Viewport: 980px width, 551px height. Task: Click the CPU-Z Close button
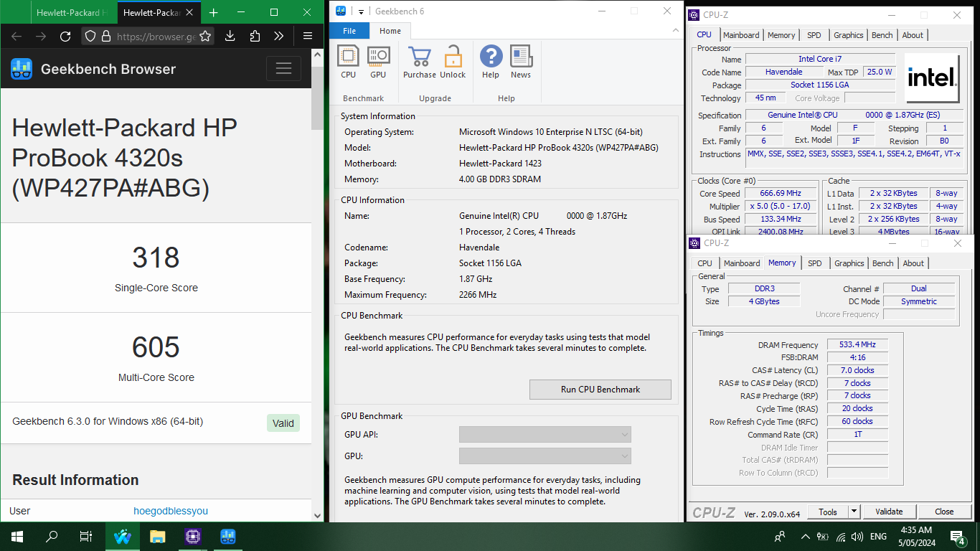point(944,512)
